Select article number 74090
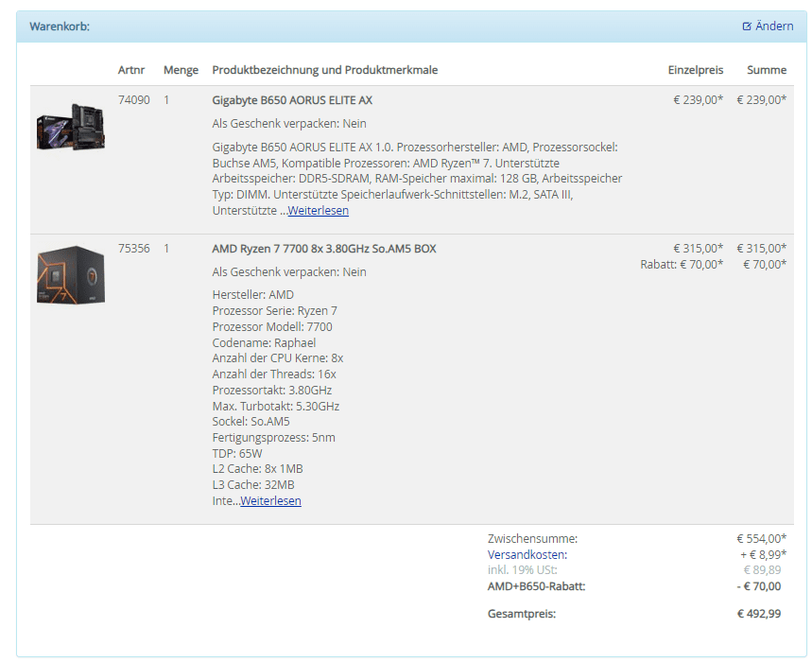 [x=133, y=100]
